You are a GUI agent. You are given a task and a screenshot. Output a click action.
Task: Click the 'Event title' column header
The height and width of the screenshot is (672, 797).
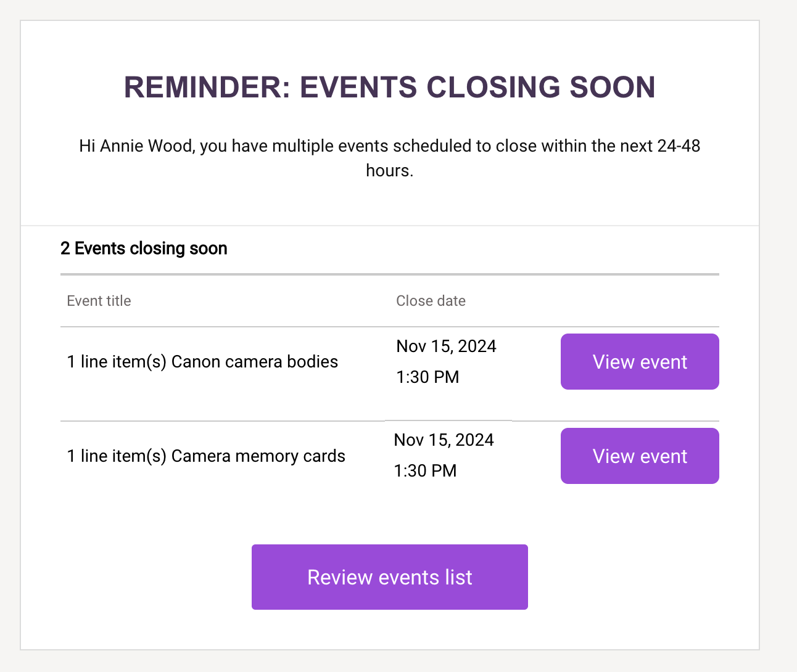(x=99, y=301)
